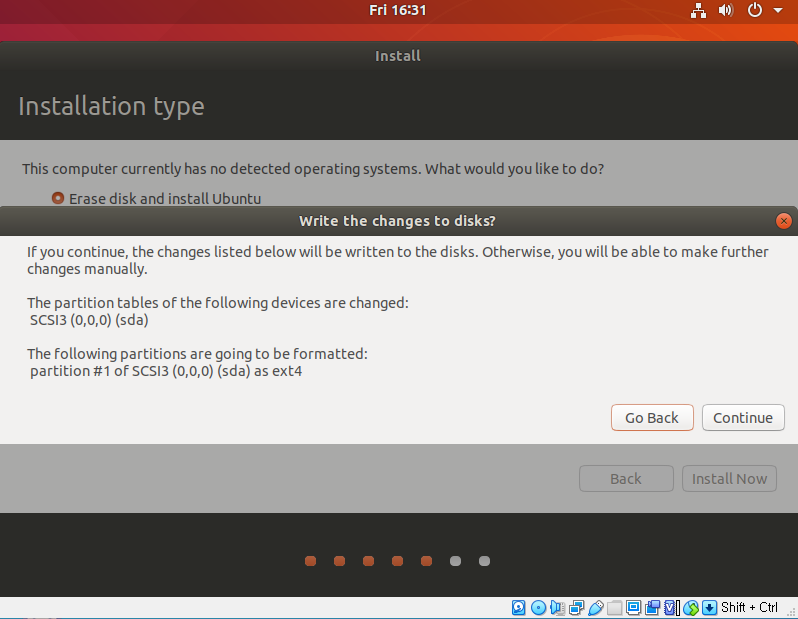
Task: Click the mouse integration globe icon
Action: [691, 607]
